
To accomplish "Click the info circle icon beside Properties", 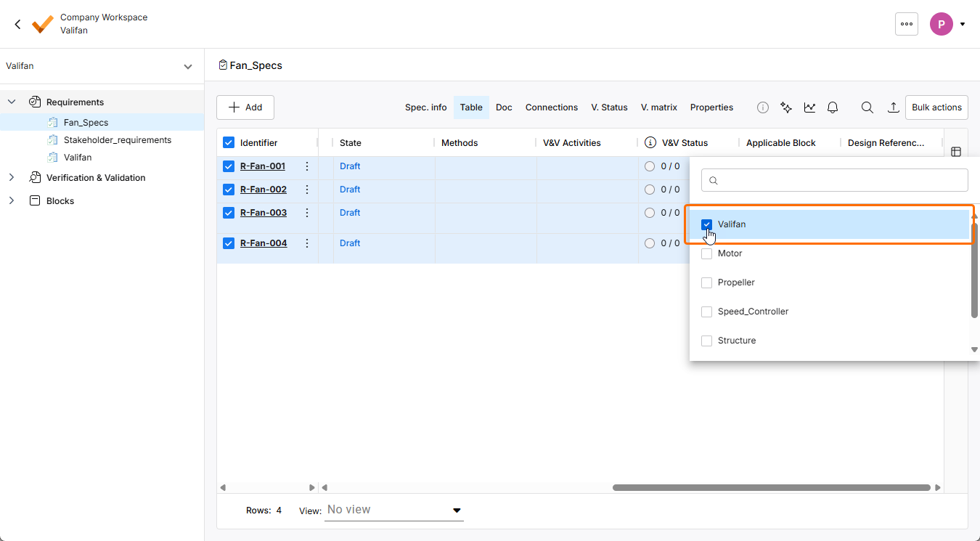I will (762, 107).
